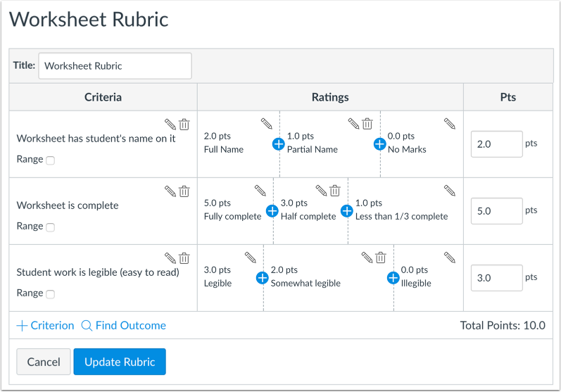Image resolution: width=561 pixels, height=392 pixels.
Task: Delete the 'Student work is legible' criterion
Action: pyautogui.click(x=184, y=258)
